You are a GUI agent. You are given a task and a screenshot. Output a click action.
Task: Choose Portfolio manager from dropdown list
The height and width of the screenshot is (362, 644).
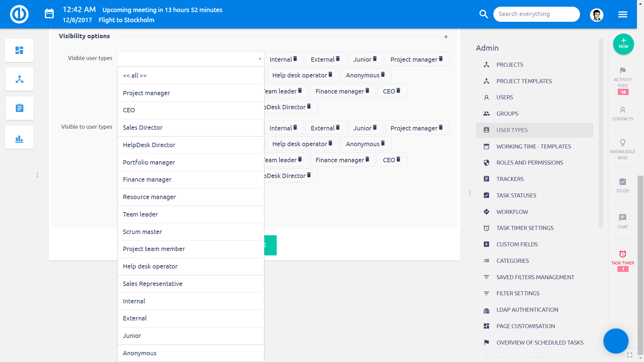[191, 163]
